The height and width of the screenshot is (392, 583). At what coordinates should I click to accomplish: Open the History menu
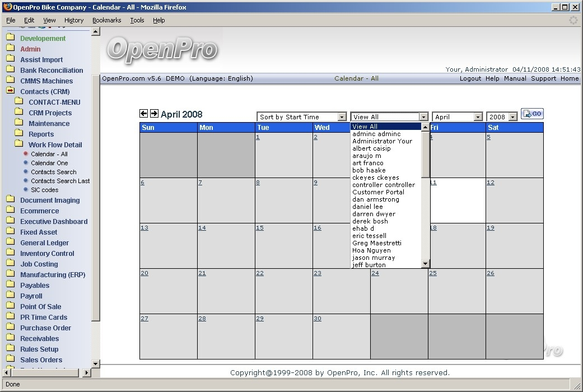[x=74, y=20]
